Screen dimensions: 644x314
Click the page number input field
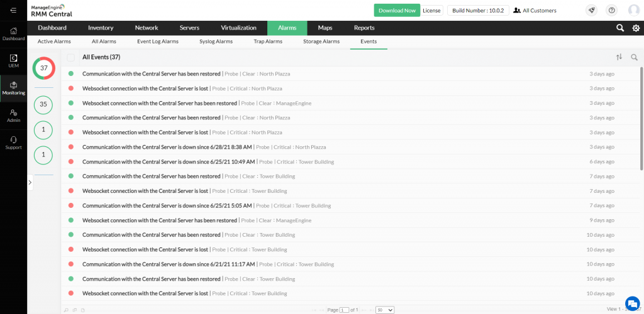344,310
